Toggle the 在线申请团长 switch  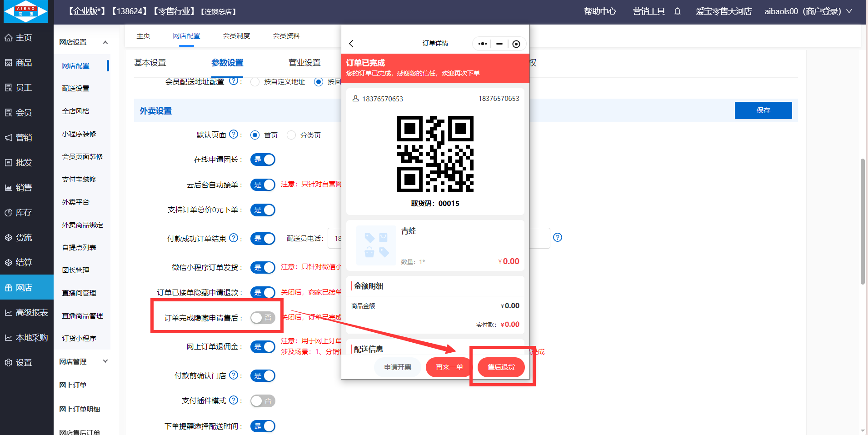click(x=263, y=160)
